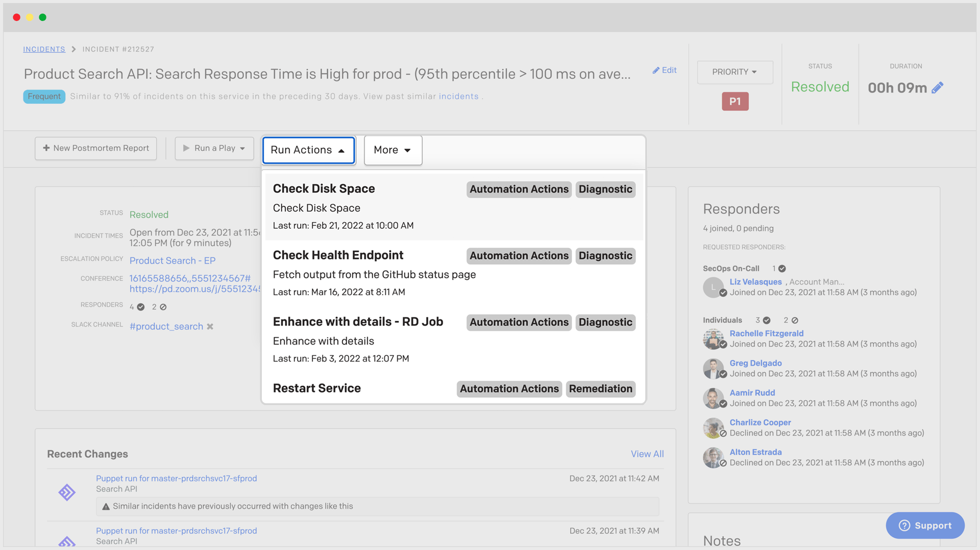Open the Product Search - EP escalation policy
This screenshot has width=980, height=550.
[x=172, y=260]
